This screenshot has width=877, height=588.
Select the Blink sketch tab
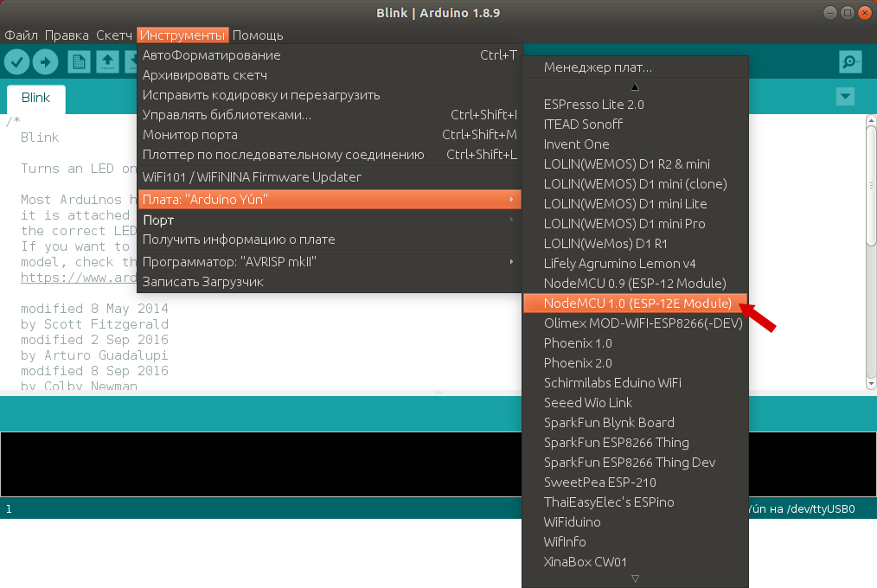(35, 98)
